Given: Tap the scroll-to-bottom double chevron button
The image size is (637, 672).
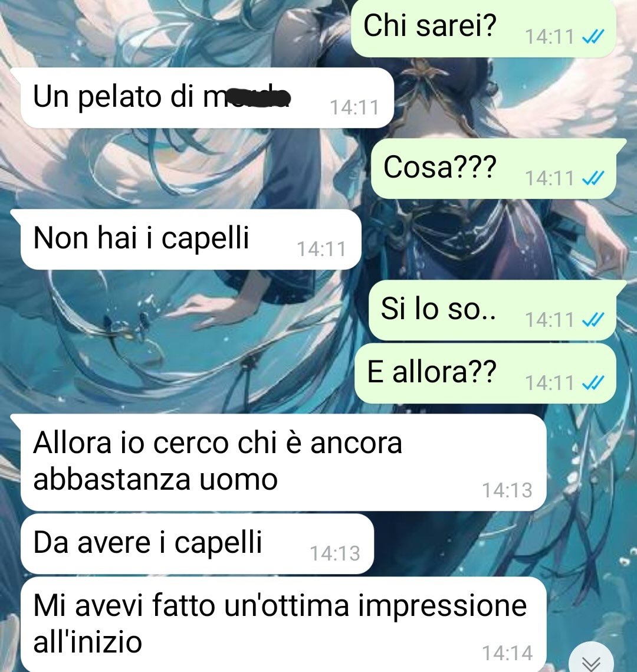Looking at the screenshot, I should pos(591,660).
